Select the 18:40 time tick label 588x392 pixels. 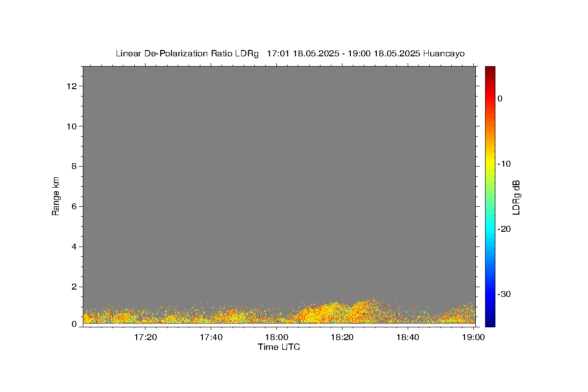coord(407,337)
